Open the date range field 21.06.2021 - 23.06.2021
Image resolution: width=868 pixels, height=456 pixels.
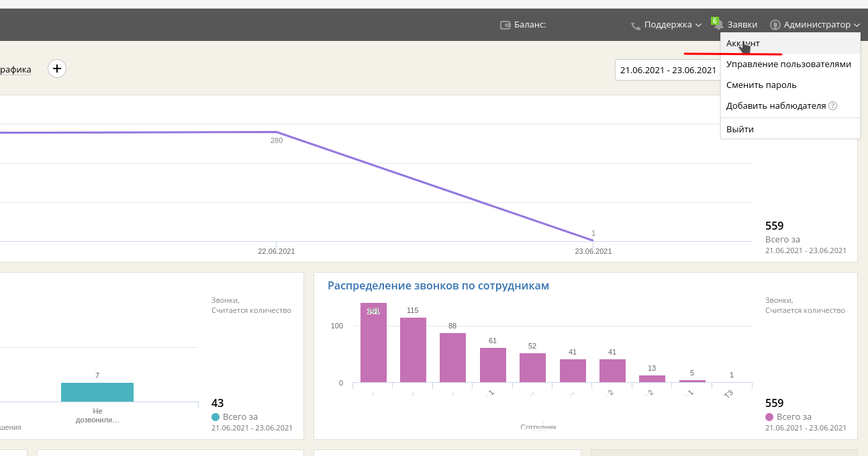point(668,70)
